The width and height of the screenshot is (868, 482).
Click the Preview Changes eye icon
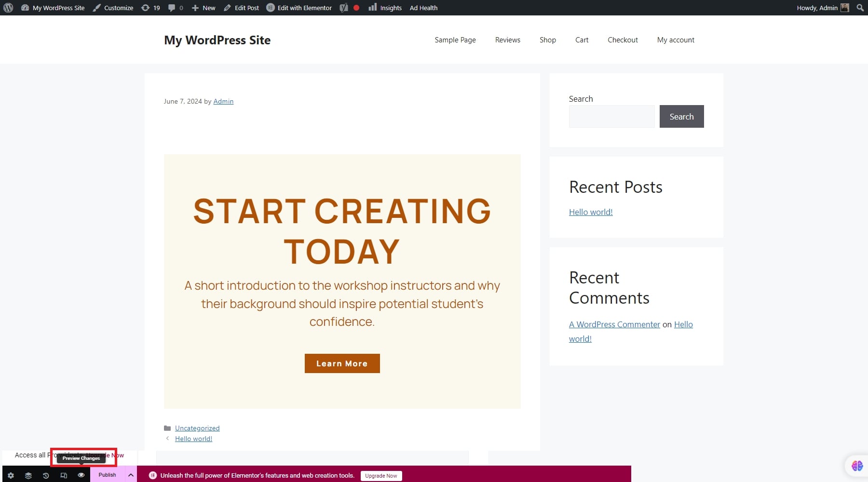tap(81, 475)
